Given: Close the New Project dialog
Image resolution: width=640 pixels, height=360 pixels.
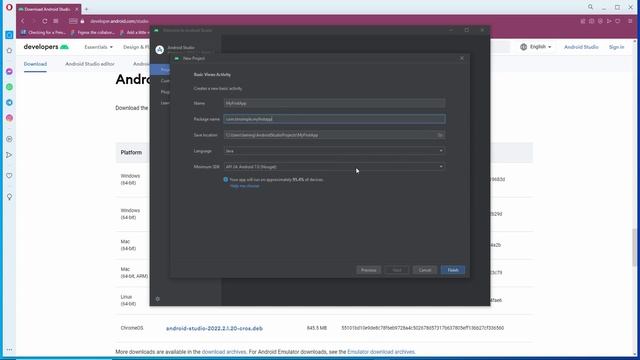Looking at the screenshot, I should click(x=462, y=58).
